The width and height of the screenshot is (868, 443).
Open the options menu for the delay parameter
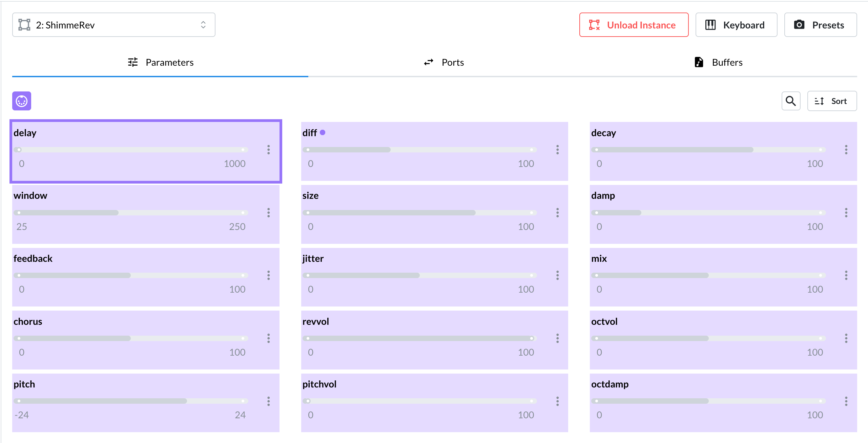click(x=268, y=150)
